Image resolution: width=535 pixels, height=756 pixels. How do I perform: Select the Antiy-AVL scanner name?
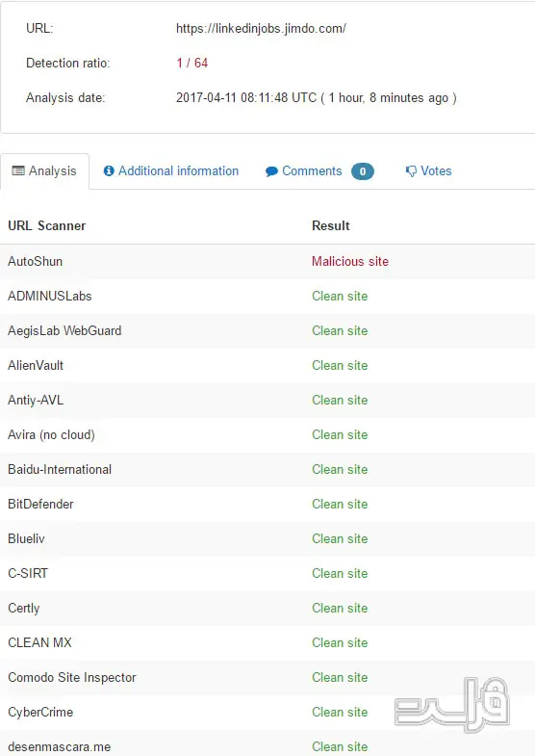pos(36,401)
